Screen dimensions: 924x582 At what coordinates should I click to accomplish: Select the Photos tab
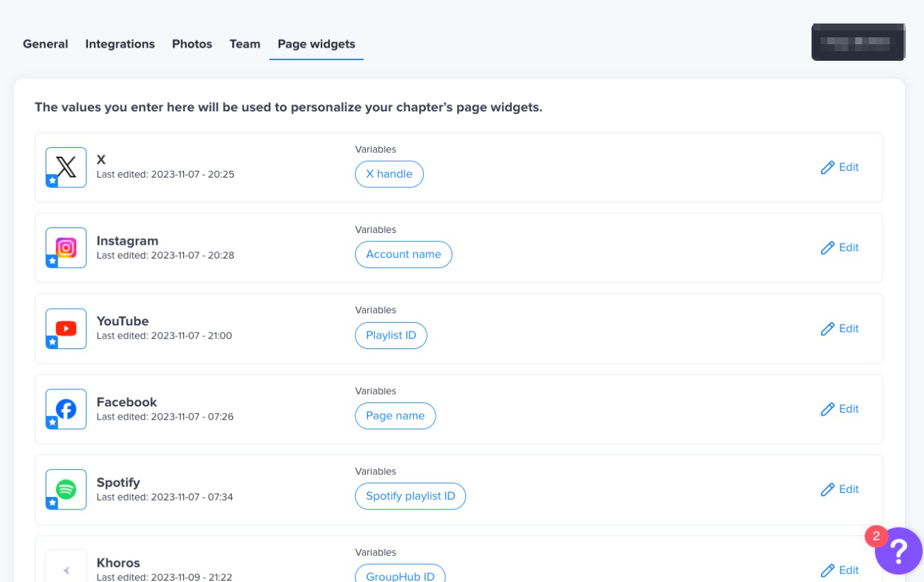[192, 44]
